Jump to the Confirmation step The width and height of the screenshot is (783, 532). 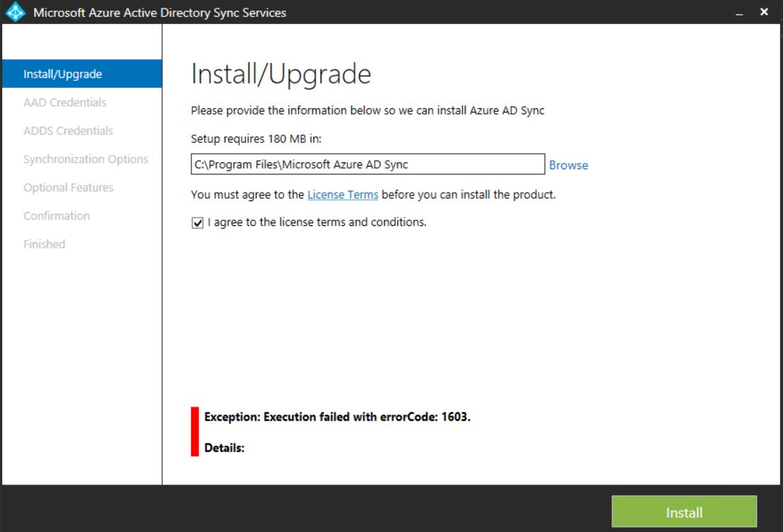pyautogui.click(x=57, y=216)
